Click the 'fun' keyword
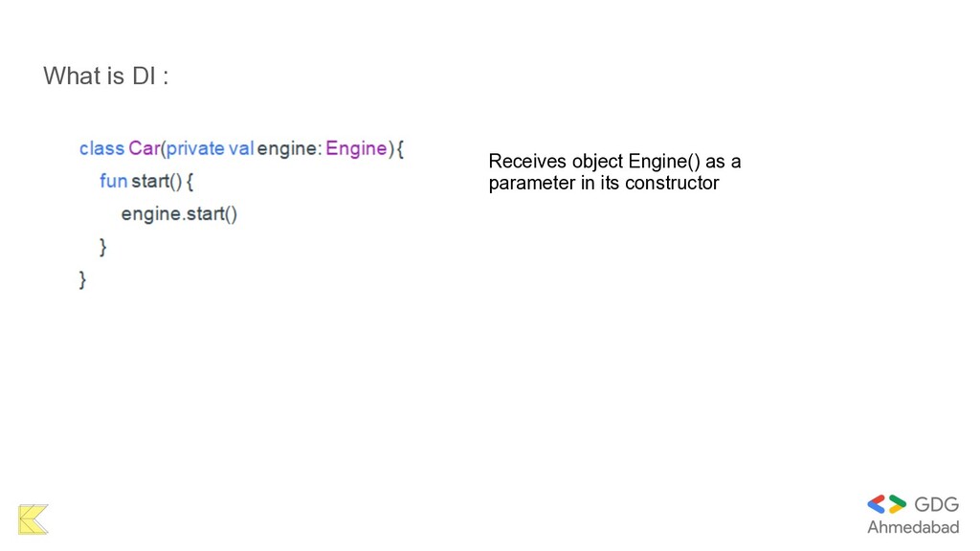 point(113,181)
